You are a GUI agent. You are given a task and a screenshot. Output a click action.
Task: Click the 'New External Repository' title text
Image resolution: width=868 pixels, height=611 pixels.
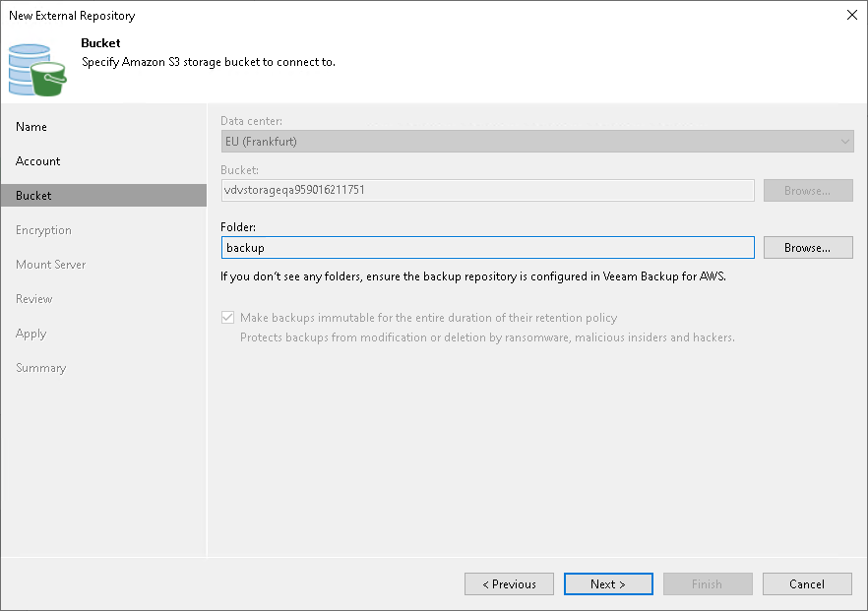[x=72, y=16]
